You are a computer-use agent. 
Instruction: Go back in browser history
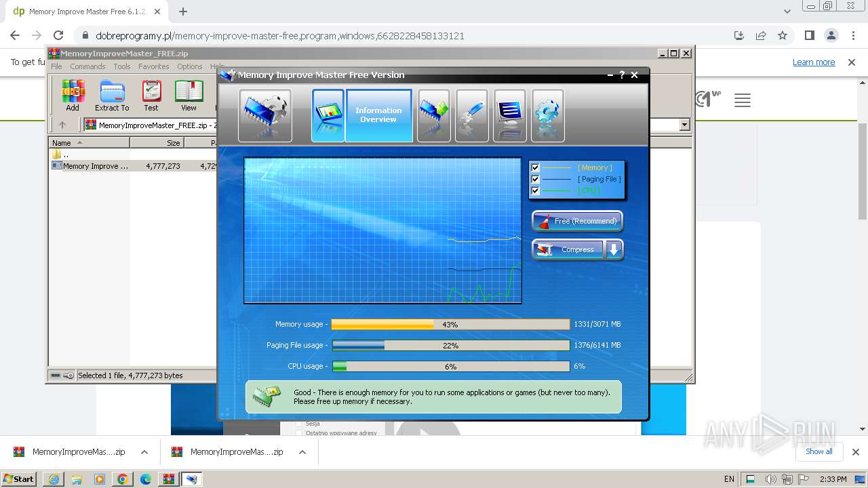(x=15, y=35)
